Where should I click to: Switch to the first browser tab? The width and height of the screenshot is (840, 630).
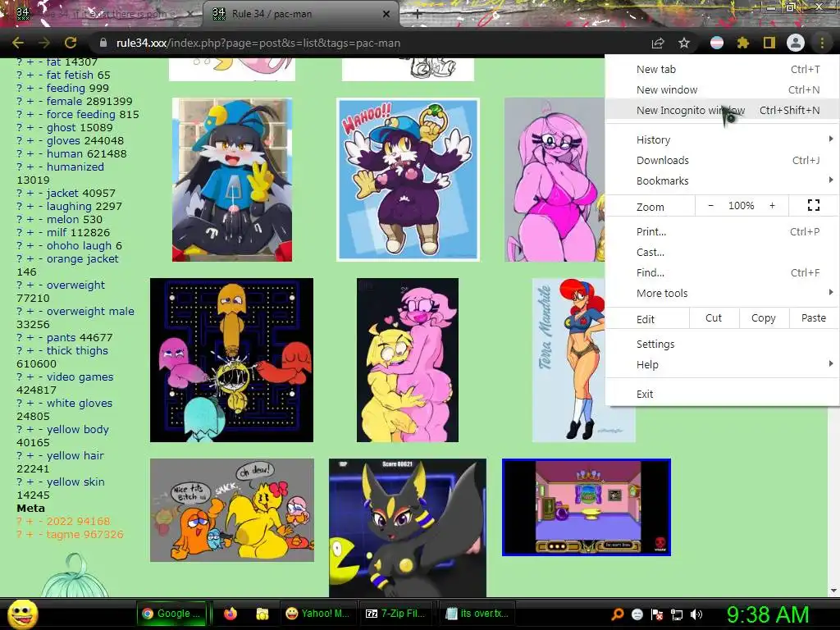click(x=101, y=14)
